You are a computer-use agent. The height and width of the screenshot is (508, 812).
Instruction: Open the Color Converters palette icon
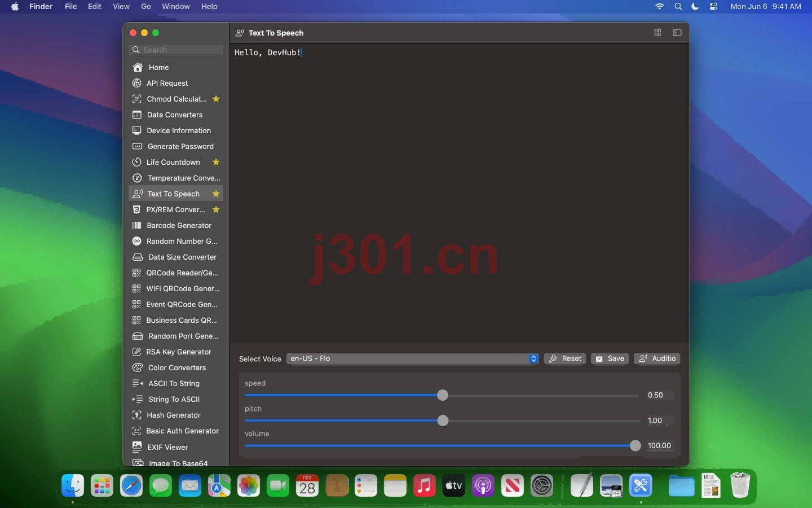137,367
